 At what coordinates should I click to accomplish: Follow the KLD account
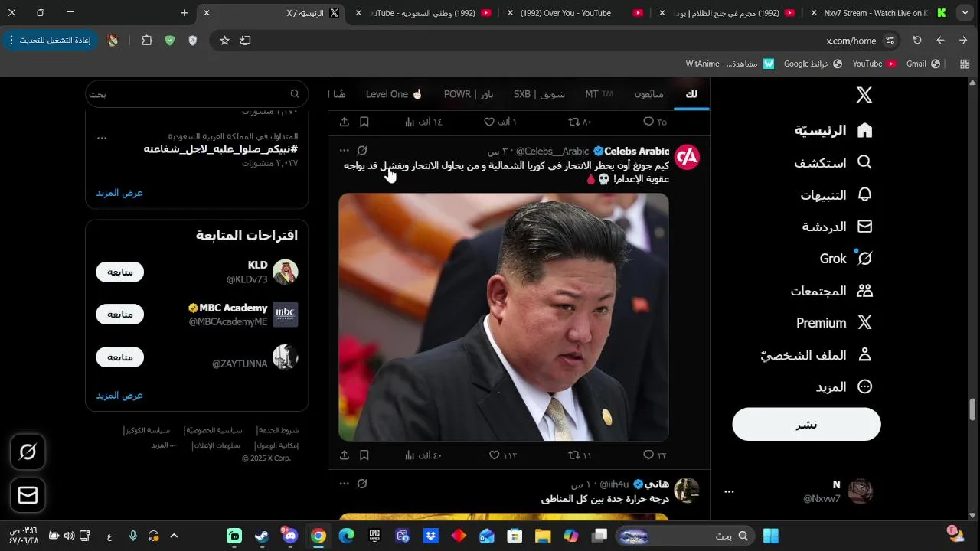(x=120, y=272)
